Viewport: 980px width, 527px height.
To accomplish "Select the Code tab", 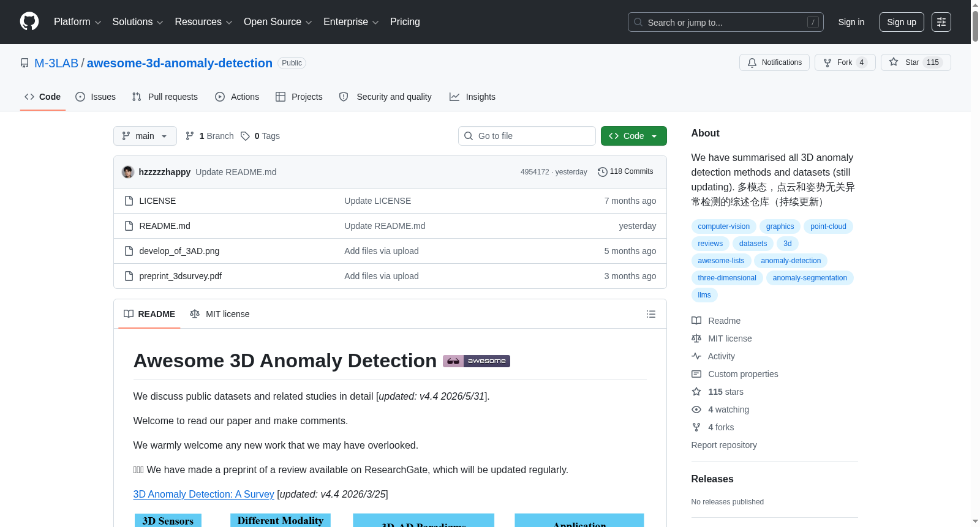I will pos(43,97).
